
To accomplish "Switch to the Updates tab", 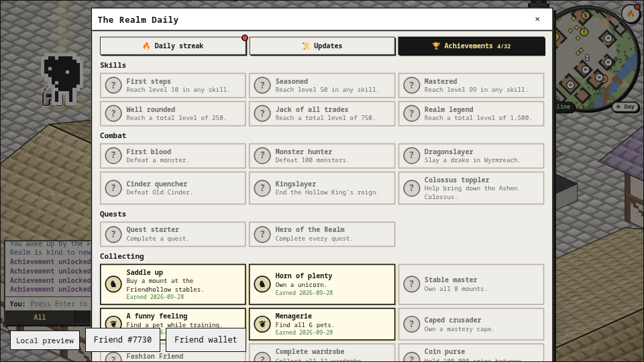I will [x=322, y=46].
